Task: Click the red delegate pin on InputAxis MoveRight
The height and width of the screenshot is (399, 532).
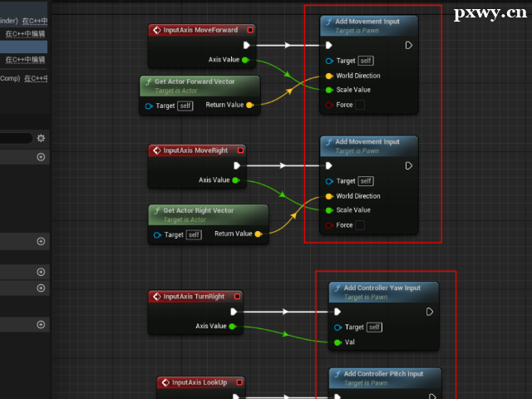Action: click(240, 150)
